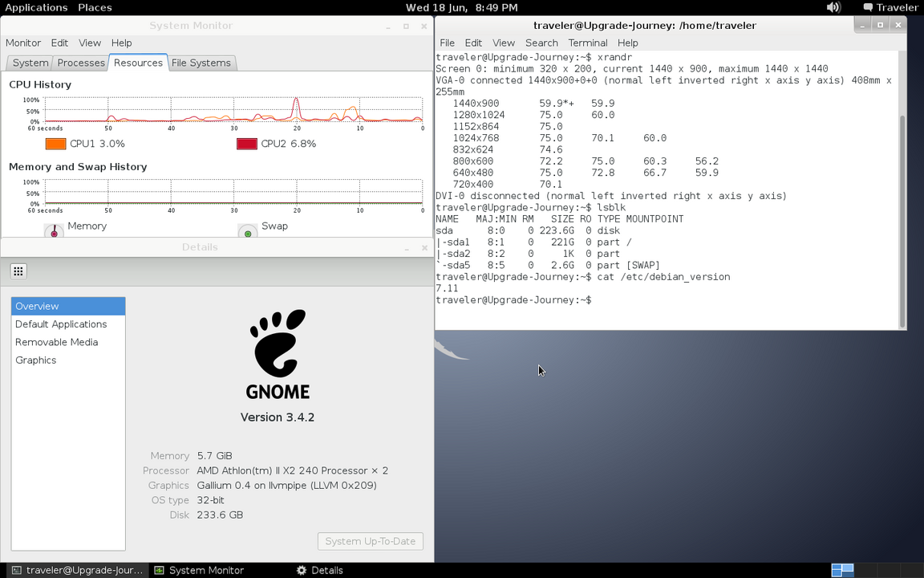Switch to the File Systems tab
This screenshot has width=924, height=578.
[201, 63]
